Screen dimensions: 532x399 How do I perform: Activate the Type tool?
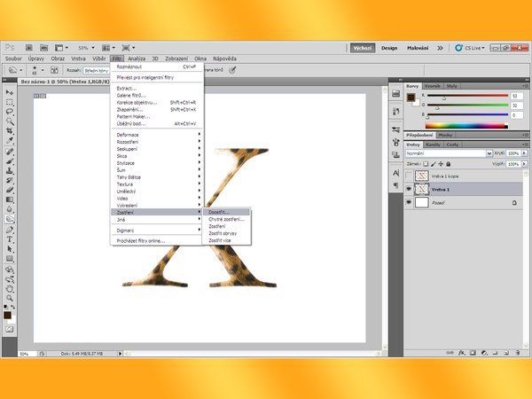click(10, 239)
